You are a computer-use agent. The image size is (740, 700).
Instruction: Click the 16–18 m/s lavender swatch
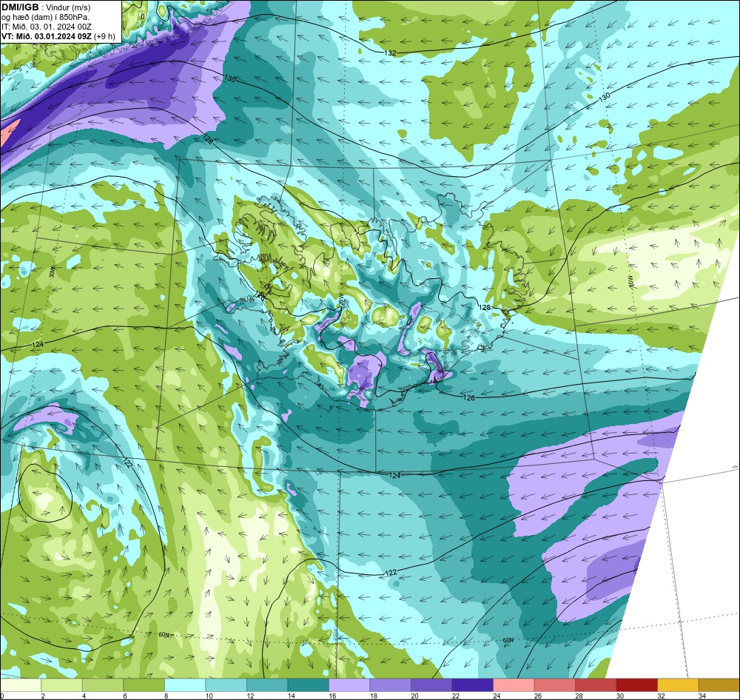pyautogui.click(x=349, y=685)
